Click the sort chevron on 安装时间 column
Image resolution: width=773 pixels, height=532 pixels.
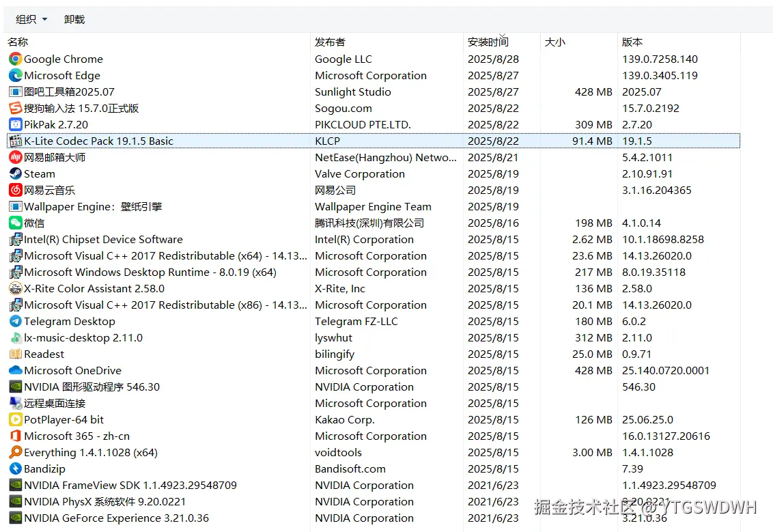click(503, 36)
